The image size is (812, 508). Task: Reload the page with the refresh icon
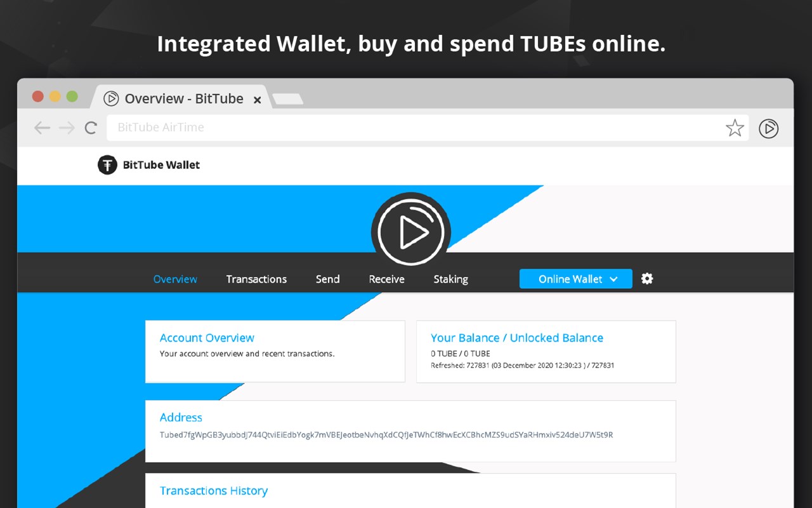coord(91,128)
